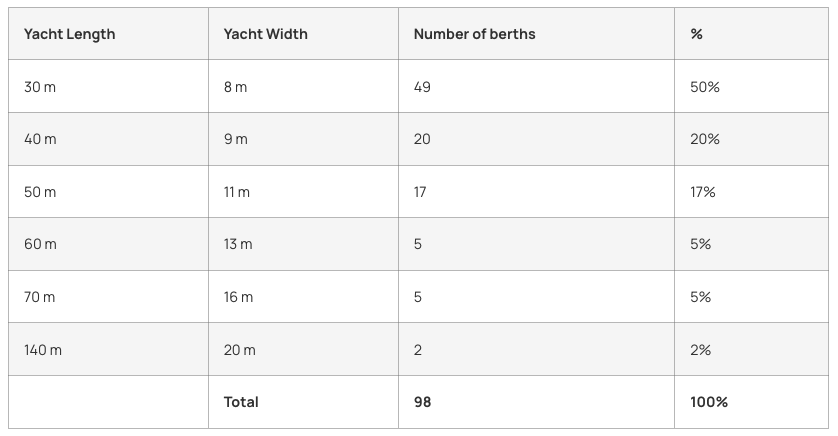Click the 50% percentage cell
The image size is (838, 436).
[x=704, y=87]
